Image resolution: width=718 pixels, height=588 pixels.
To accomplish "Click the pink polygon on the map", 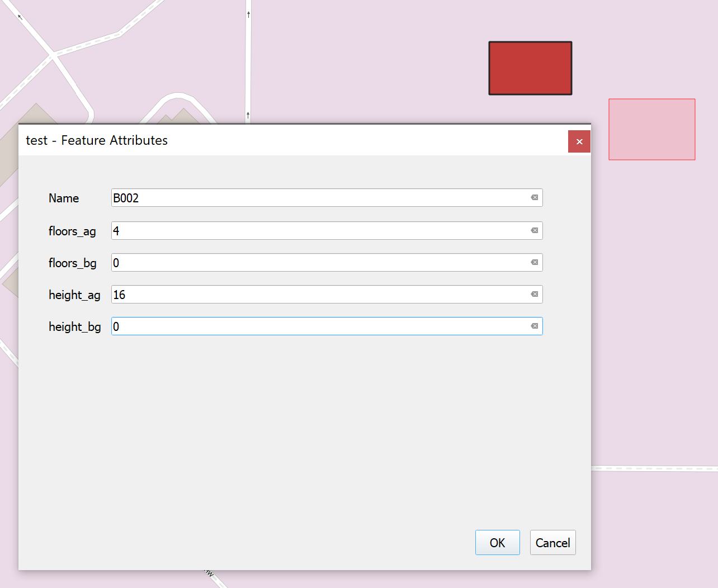I will (x=652, y=129).
